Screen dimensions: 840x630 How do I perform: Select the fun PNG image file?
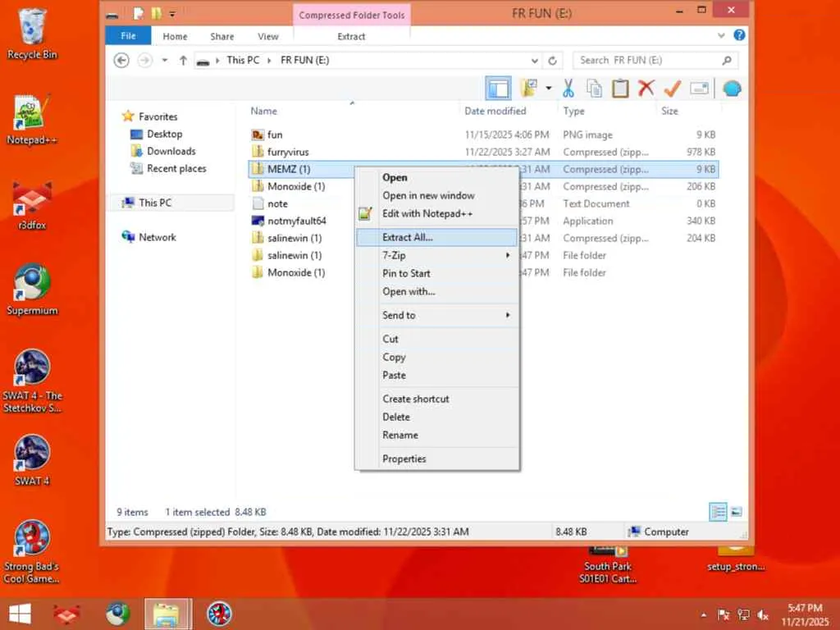[275, 135]
